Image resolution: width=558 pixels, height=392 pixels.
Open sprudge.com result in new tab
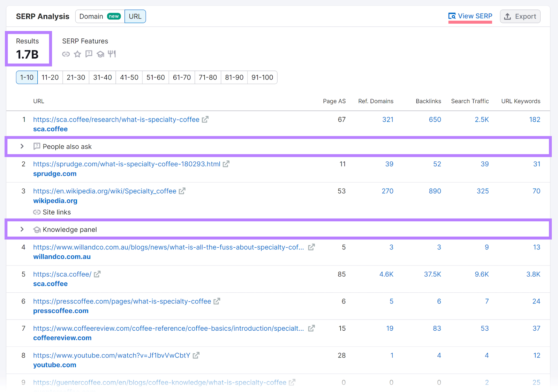click(x=226, y=164)
